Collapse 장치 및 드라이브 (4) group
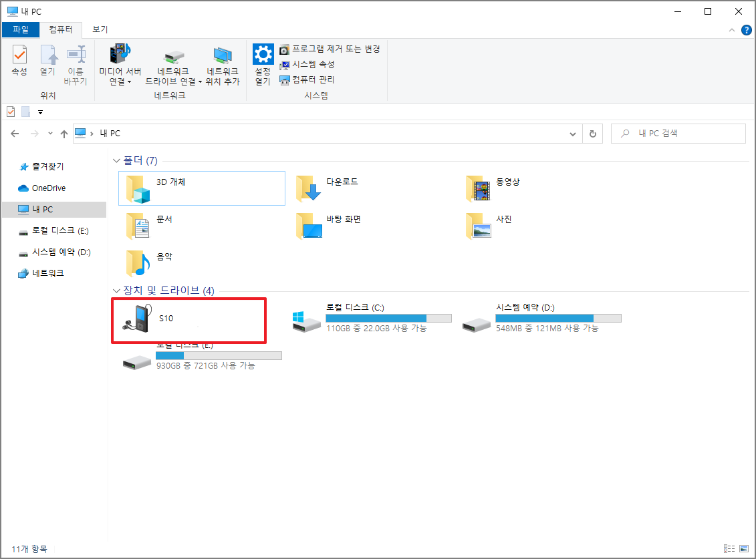This screenshot has height=559, width=756. [116, 291]
